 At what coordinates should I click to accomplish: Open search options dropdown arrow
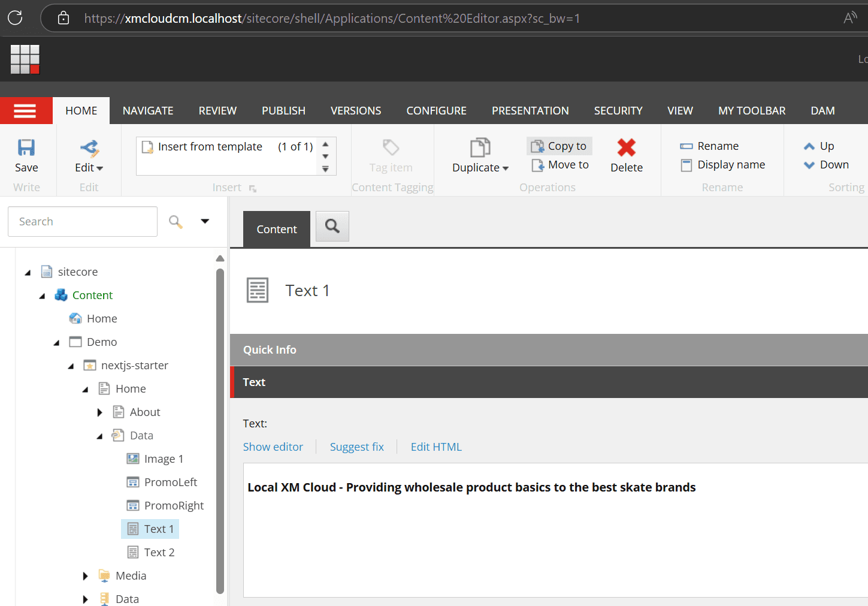[x=205, y=221]
